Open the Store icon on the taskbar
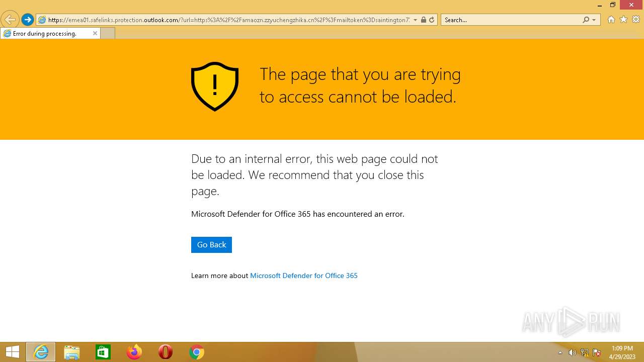Image resolution: width=644 pixels, height=362 pixels. click(x=103, y=352)
